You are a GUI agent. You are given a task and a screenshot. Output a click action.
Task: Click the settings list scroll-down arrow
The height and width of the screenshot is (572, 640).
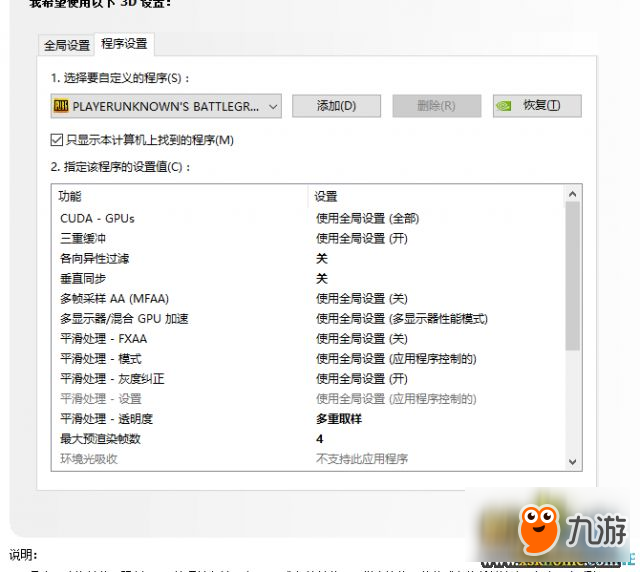(572, 462)
